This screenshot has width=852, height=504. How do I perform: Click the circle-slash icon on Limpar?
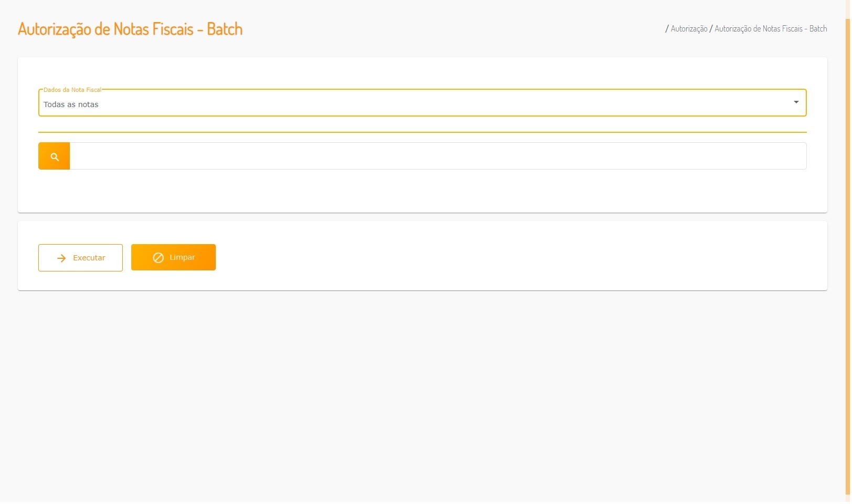coord(158,258)
